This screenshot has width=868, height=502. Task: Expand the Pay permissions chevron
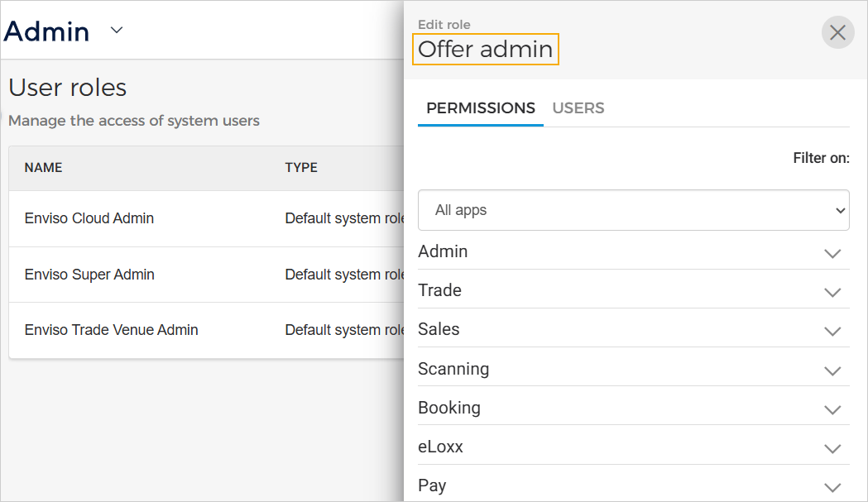tap(832, 487)
